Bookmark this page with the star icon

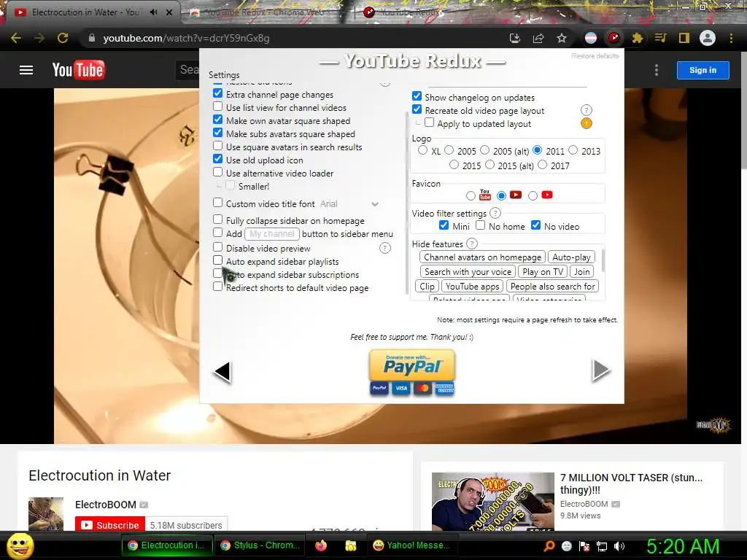pos(562,38)
